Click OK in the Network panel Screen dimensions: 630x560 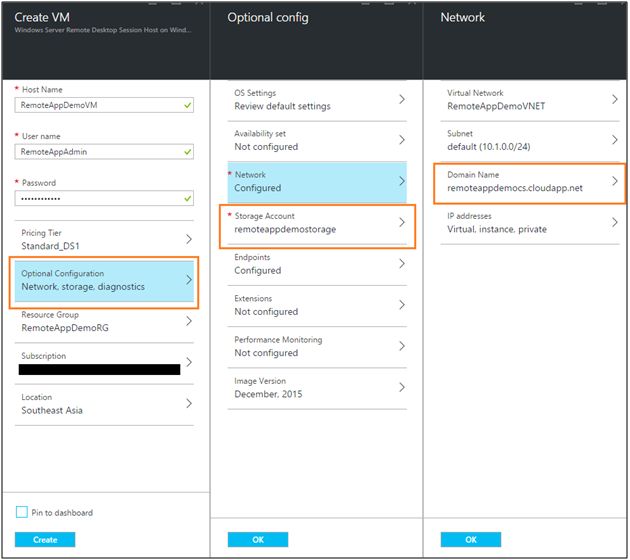(x=471, y=539)
